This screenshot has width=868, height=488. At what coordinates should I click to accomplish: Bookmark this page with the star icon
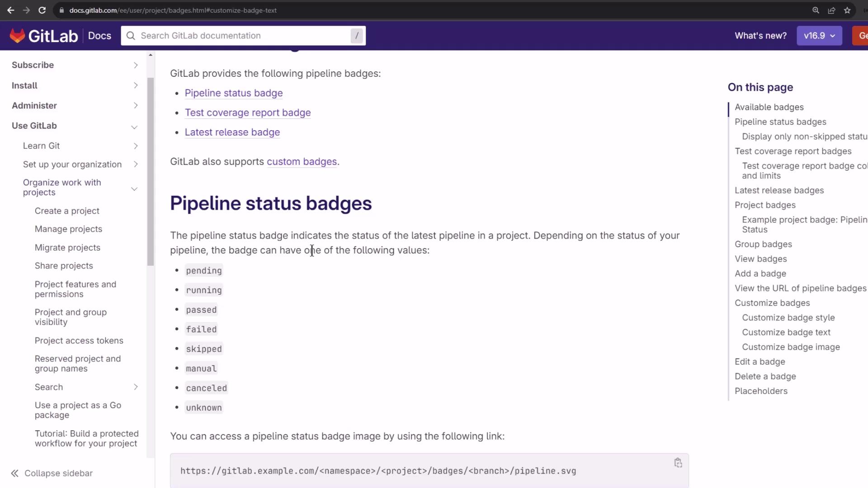point(847,10)
